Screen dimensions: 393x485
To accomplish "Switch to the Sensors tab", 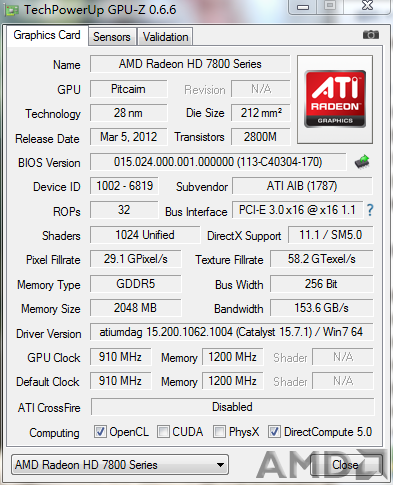I will point(112,37).
